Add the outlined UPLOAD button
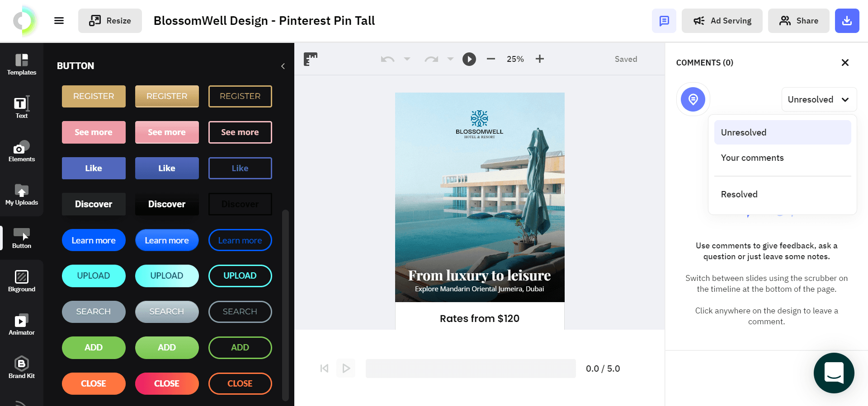This screenshot has width=868, height=406. (240, 276)
